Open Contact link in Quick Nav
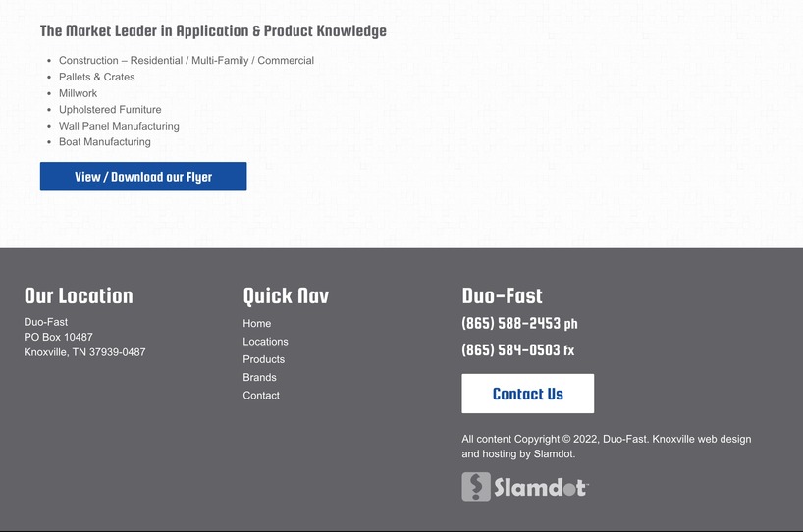Screen dimensions: 803x532 pos(261,396)
